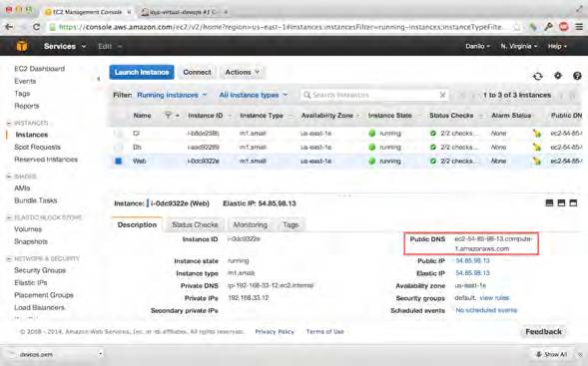
Task: Collapse the Instances sidebar section
Action: coord(9,123)
